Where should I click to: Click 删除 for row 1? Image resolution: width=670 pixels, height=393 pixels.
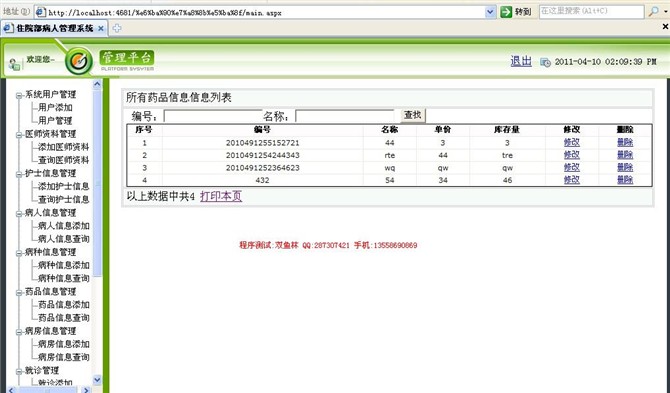pyautogui.click(x=625, y=142)
